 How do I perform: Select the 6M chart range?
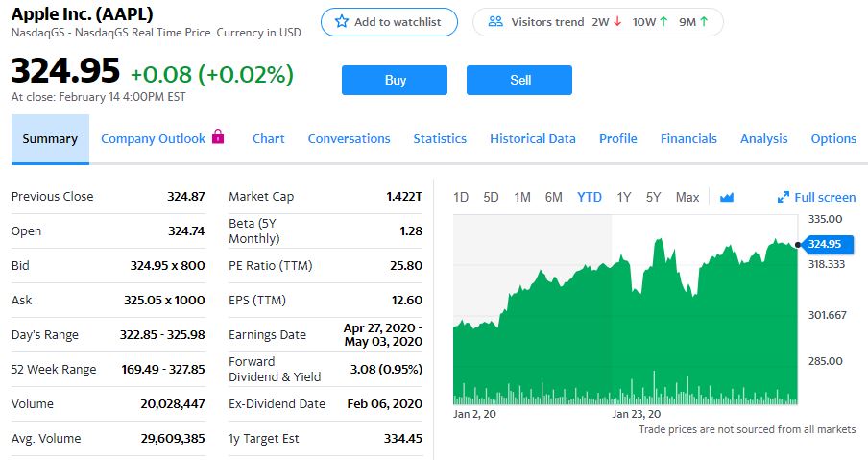point(554,197)
